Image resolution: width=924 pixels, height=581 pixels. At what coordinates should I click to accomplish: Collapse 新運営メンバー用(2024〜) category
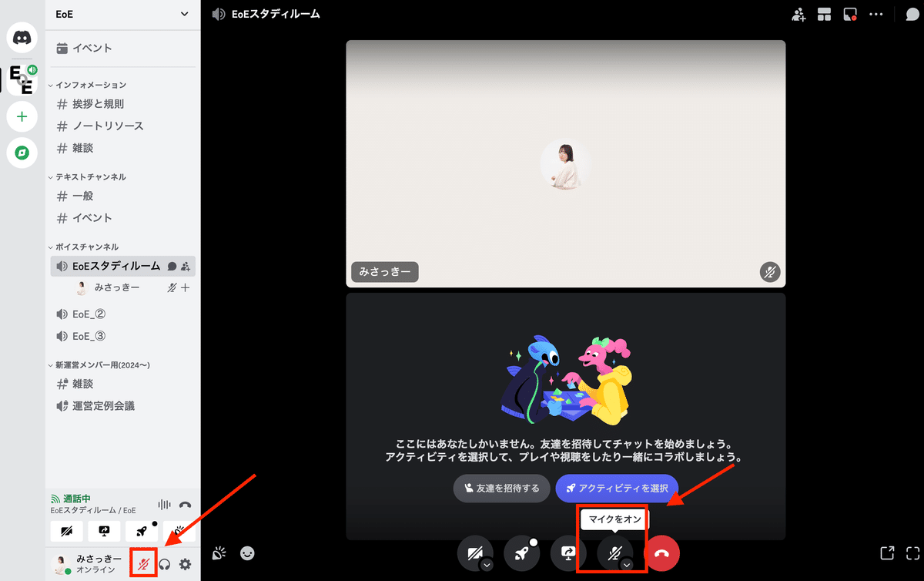point(99,364)
